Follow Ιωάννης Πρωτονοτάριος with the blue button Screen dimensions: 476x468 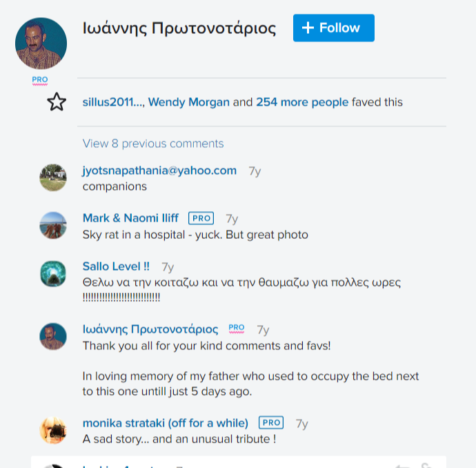tap(334, 28)
